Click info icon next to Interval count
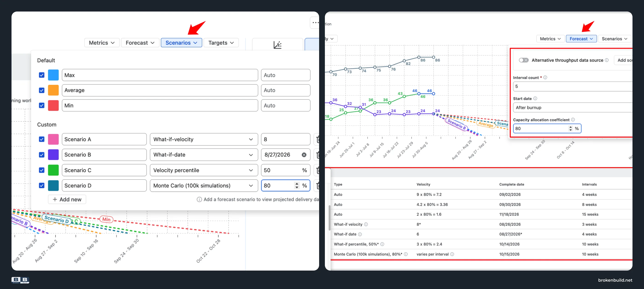Viewport: 644px width, 289px height. [545, 77]
